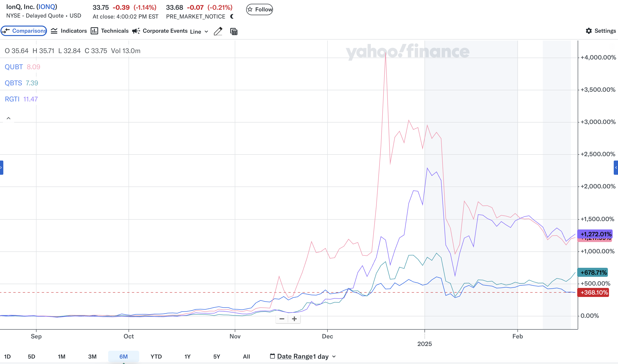Select the YTD time range tab
The height and width of the screenshot is (364, 618).
click(x=156, y=356)
